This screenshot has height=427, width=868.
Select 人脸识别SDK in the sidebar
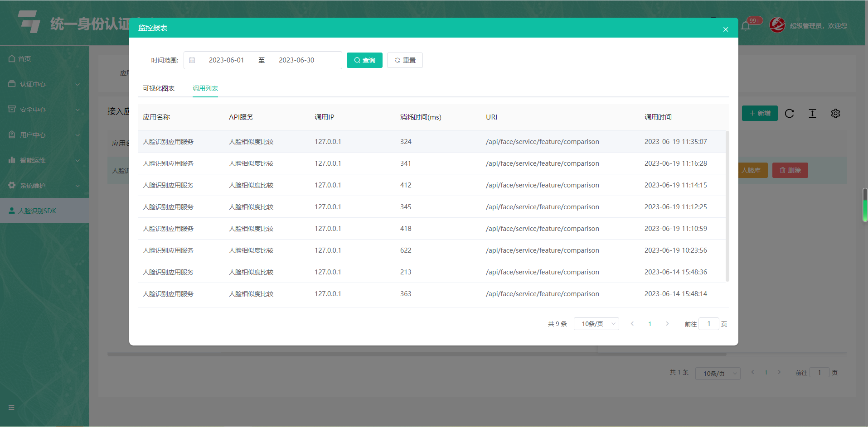pyautogui.click(x=44, y=211)
